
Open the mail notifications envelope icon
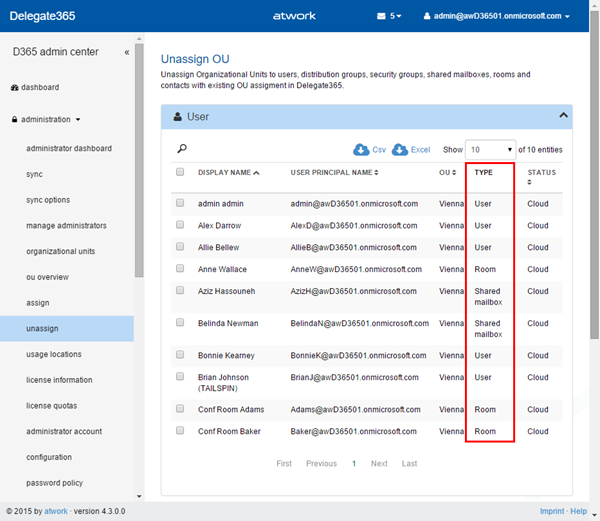381,17
